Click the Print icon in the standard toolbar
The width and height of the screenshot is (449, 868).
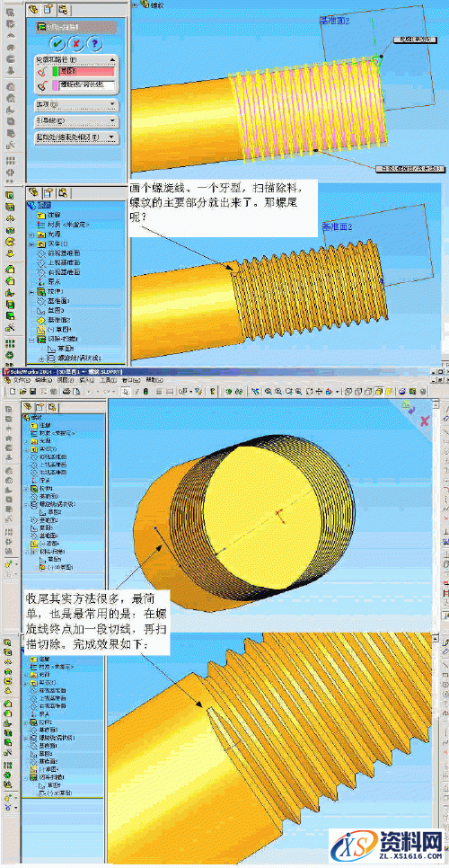point(66,391)
